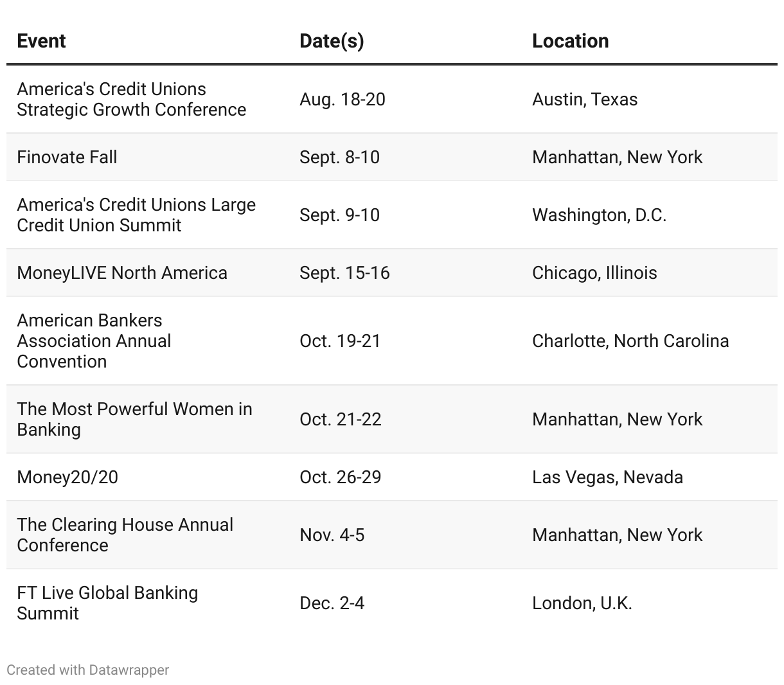Click the FT Live Global Banking Summit cell
The width and height of the screenshot is (784, 685).
pos(107,603)
